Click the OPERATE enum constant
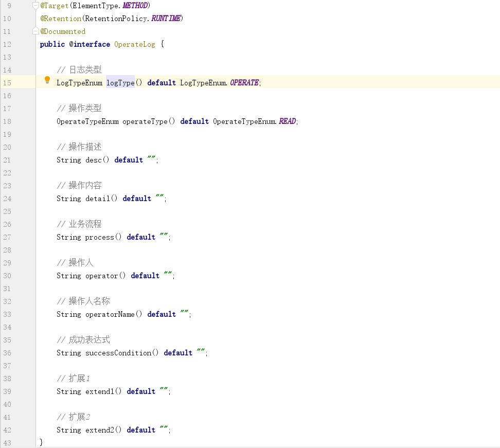Screen dimensions: 500x448 (x=244, y=83)
